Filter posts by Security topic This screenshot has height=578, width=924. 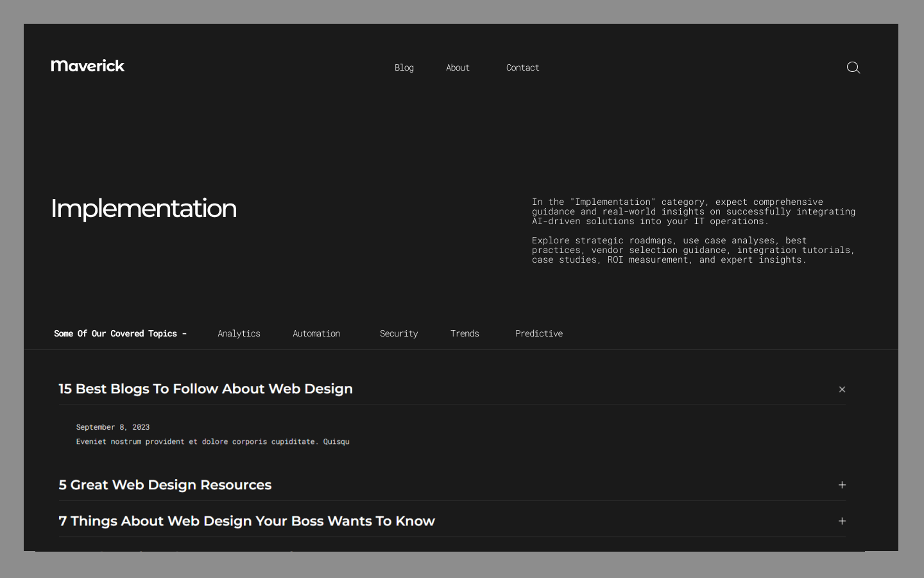pos(398,333)
